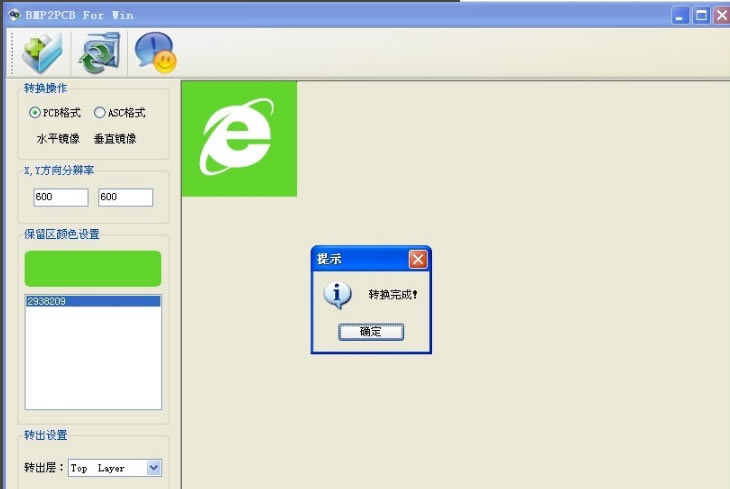This screenshot has height=489, width=730.
Task: Close the BMP2PCB For Win window
Action: coord(722,16)
